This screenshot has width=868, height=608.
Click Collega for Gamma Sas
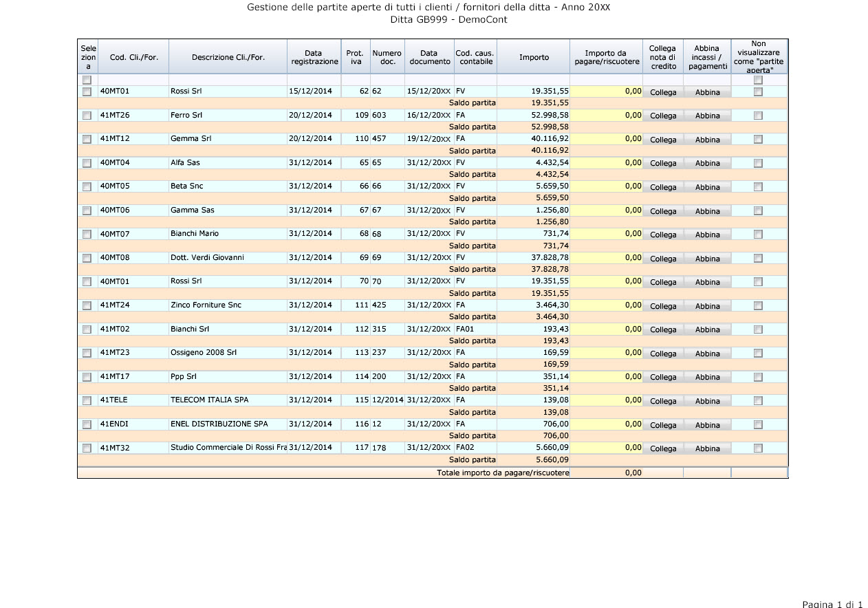click(x=663, y=211)
